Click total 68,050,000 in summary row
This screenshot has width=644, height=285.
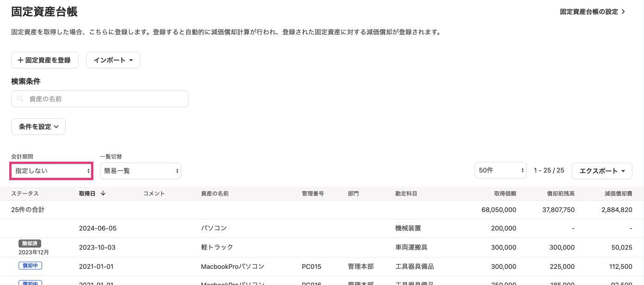pos(499,210)
